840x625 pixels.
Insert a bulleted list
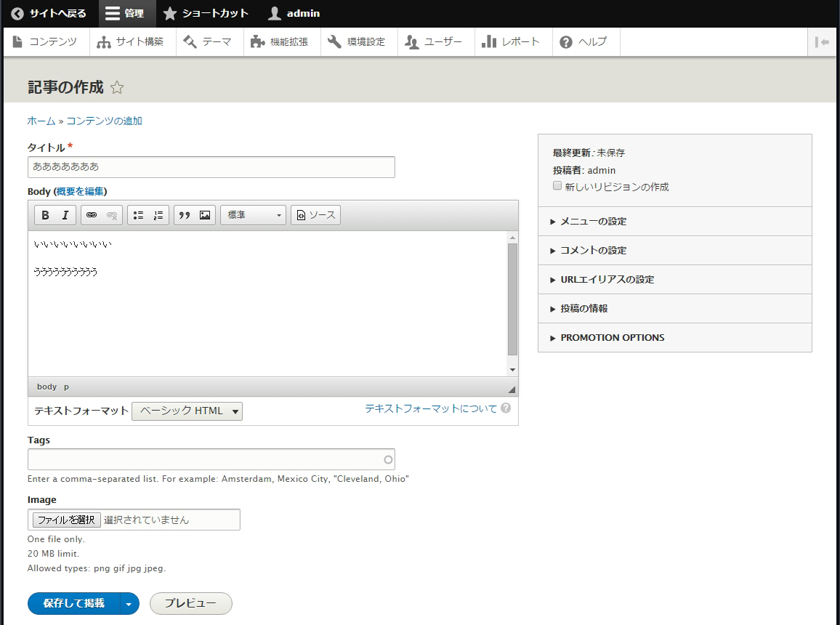pyautogui.click(x=138, y=215)
